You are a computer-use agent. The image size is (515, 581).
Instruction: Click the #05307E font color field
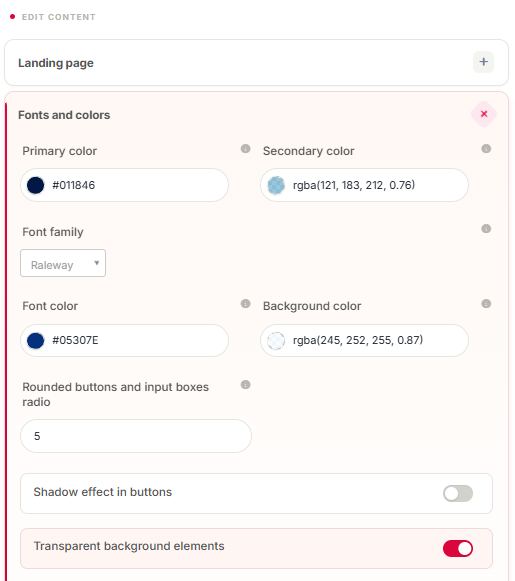tap(124, 341)
